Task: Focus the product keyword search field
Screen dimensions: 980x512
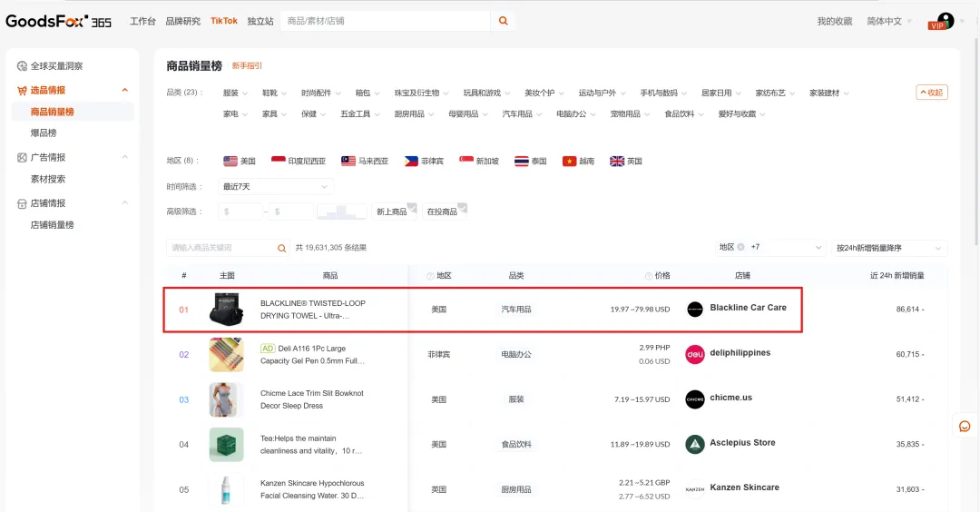Action: click(x=221, y=248)
